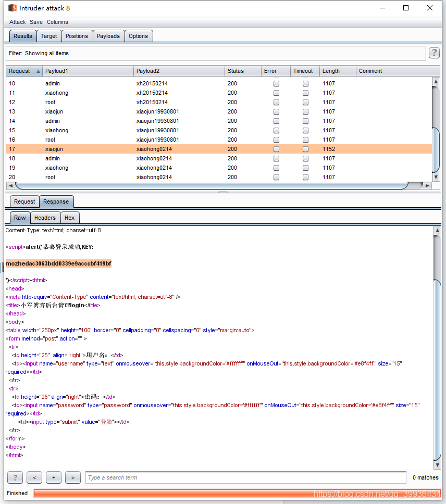This screenshot has height=504, width=446.
Task: Click the Finished attack progress bar
Action: click(237, 493)
